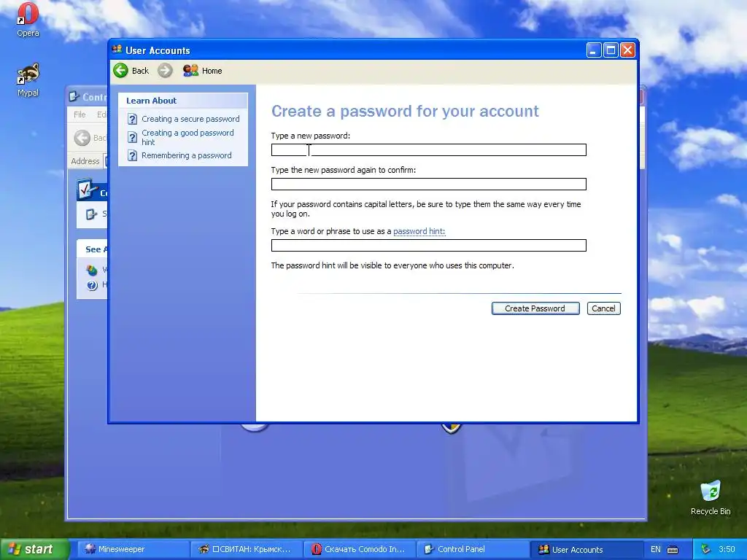Click the Home users icon in toolbar
Screen dimensions: 747x560
pyautogui.click(x=190, y=71)
